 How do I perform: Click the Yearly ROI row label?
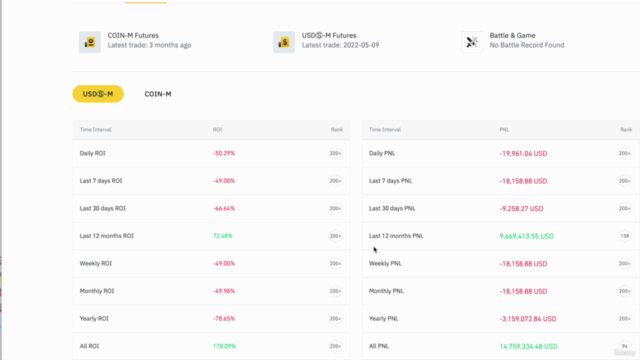point(94,319)
